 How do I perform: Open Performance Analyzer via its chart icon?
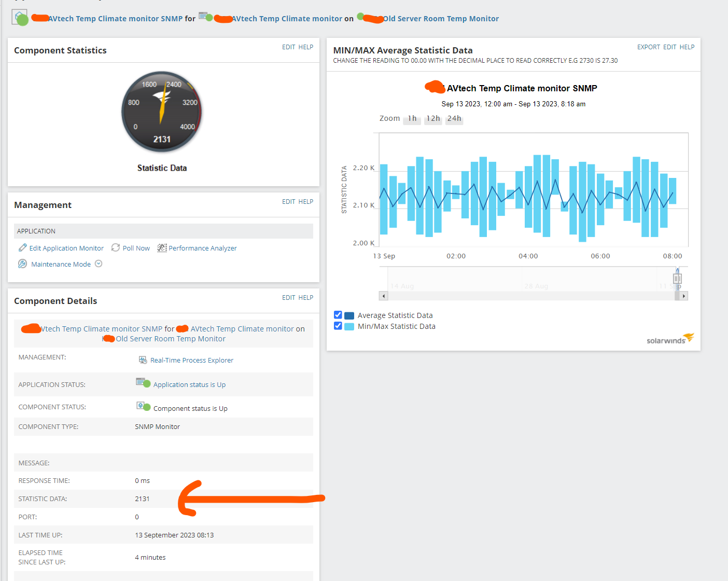click(162, 247)
